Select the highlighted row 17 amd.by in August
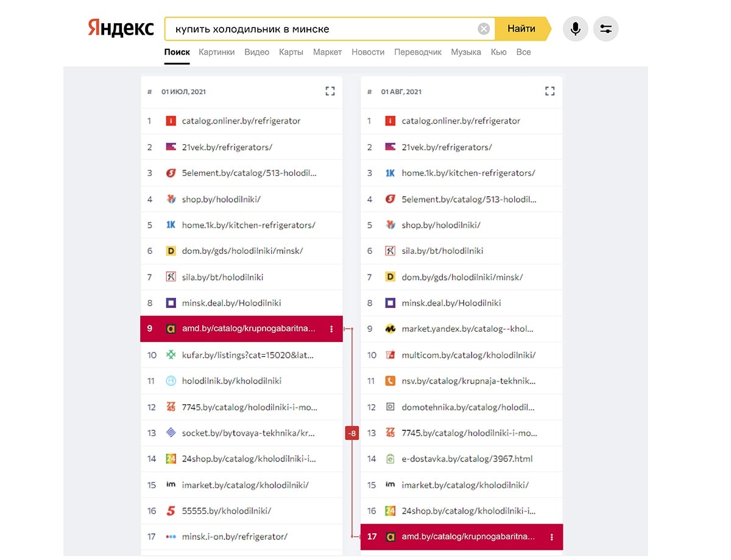Image resolution: width=731 pixels, height=560 pixels. (x=461, y=537)
